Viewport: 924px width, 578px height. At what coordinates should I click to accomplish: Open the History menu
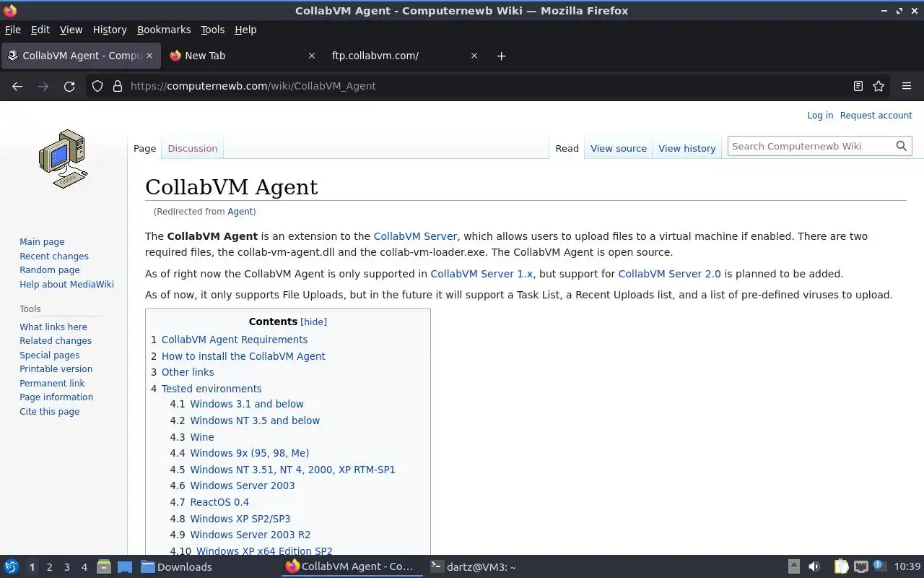(110, 30)
